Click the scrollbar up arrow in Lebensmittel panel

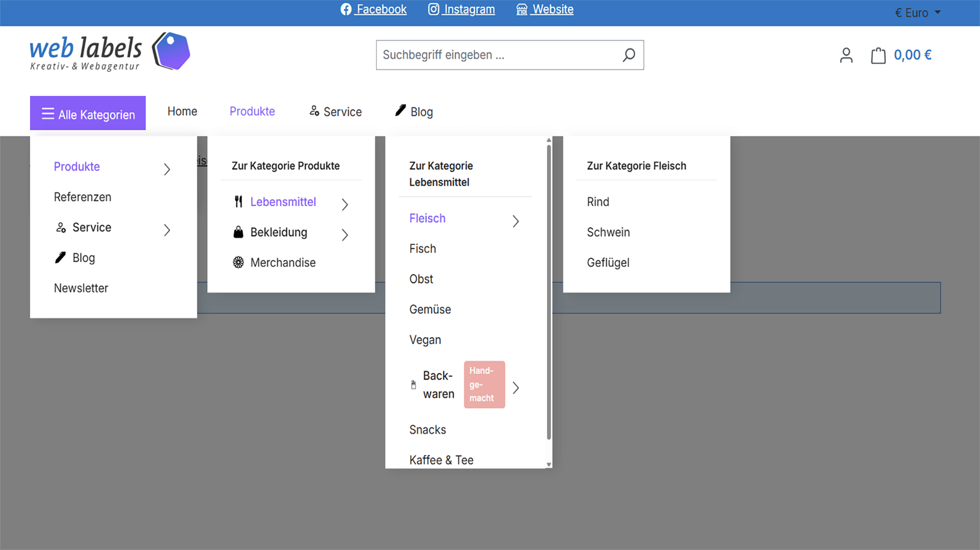(549, 140)
